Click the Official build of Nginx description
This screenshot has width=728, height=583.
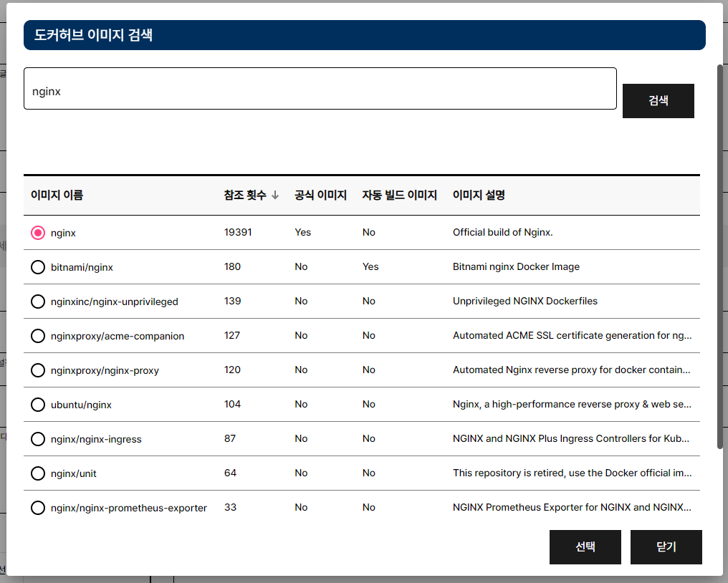coord(502,232)
